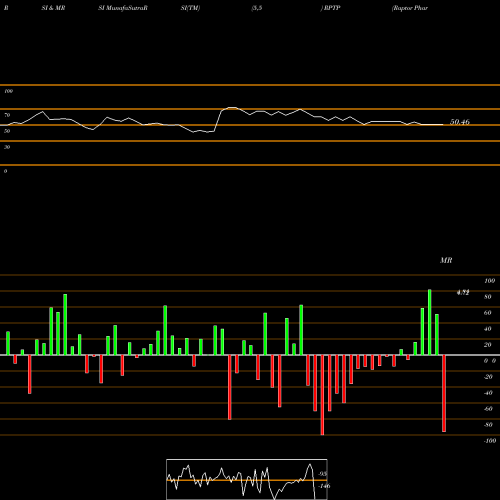
Task: Click the "-40" label on MR axis
Action: click(488, 393)
